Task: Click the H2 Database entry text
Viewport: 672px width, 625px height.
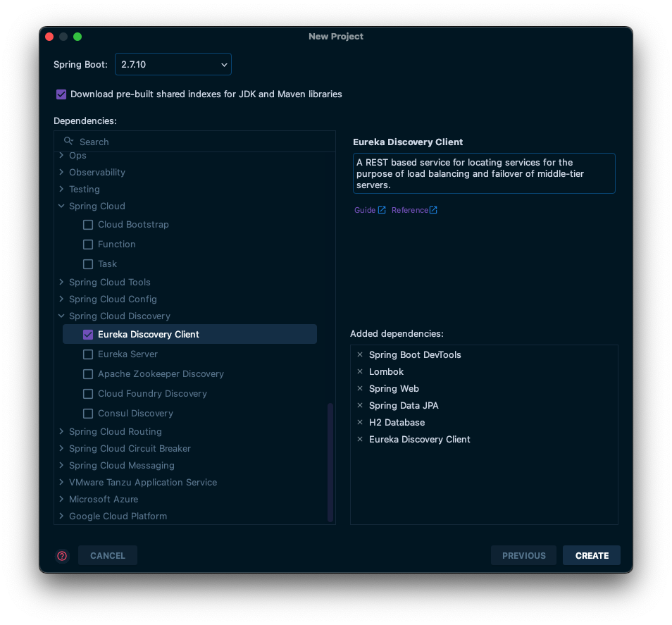Action: point(397,422)
